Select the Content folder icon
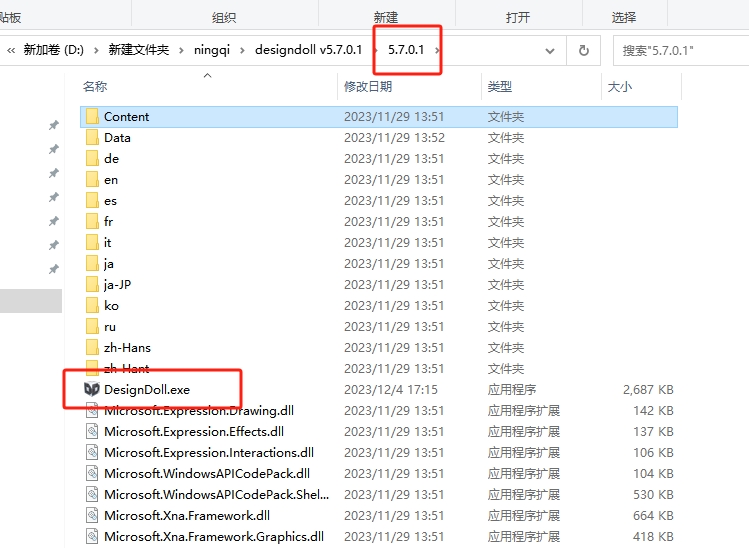The height and width of the screenshot is (548, 749). tap(92, 117)
